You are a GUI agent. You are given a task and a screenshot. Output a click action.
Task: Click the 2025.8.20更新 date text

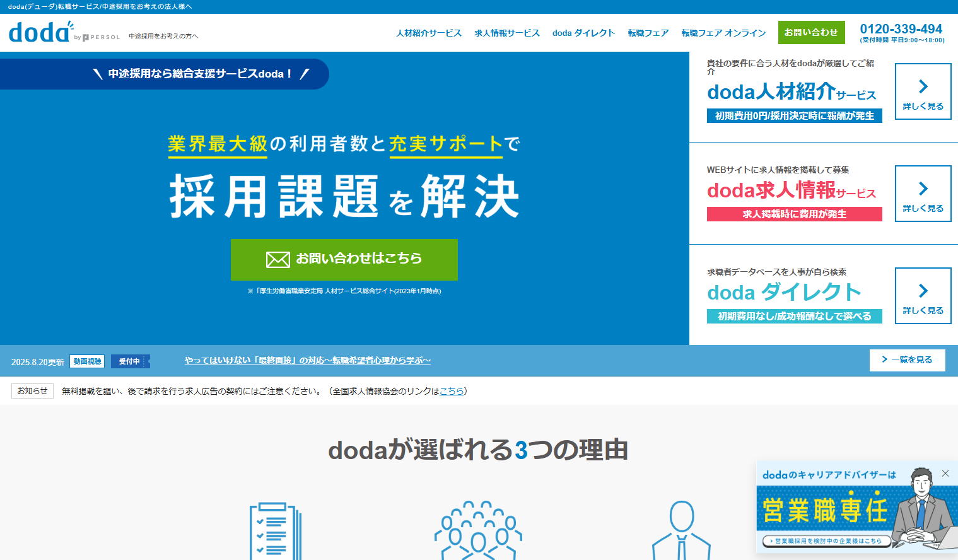38,362
